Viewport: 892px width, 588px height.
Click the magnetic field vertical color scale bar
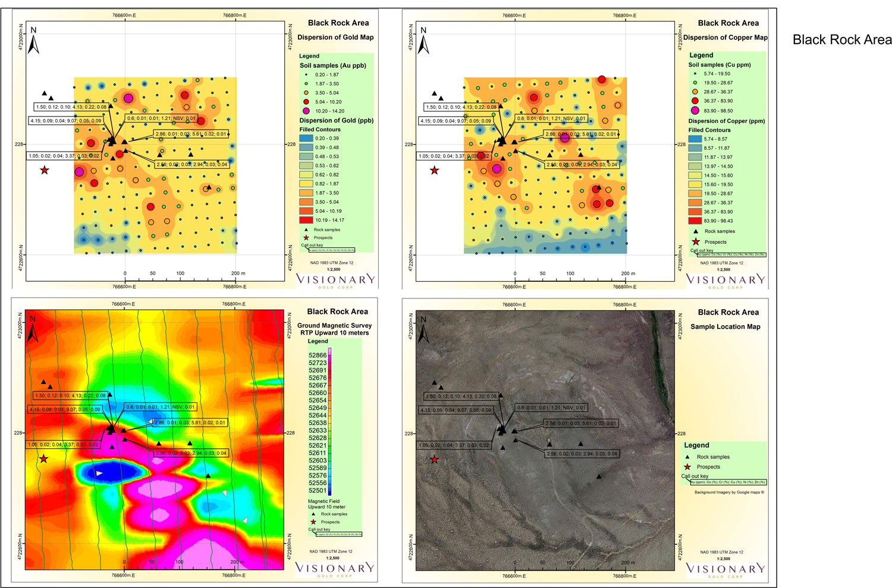pyautogui.click(x=329, y=422)
